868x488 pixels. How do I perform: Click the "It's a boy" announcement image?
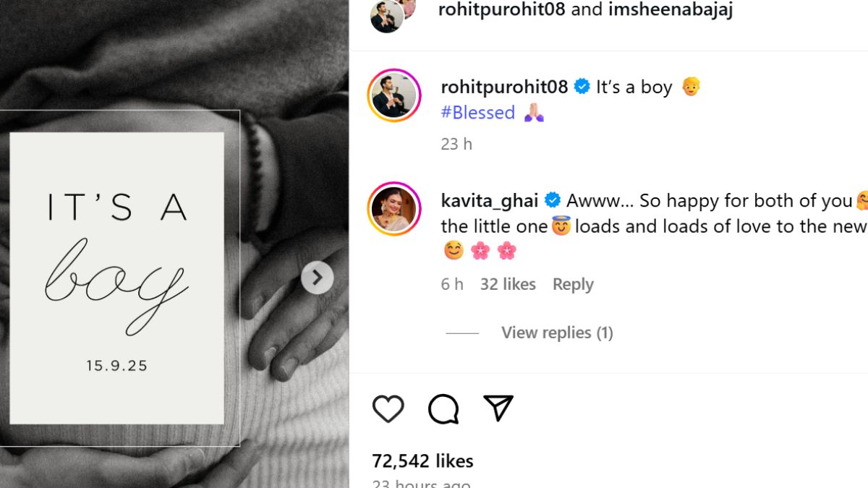[117, 278]
